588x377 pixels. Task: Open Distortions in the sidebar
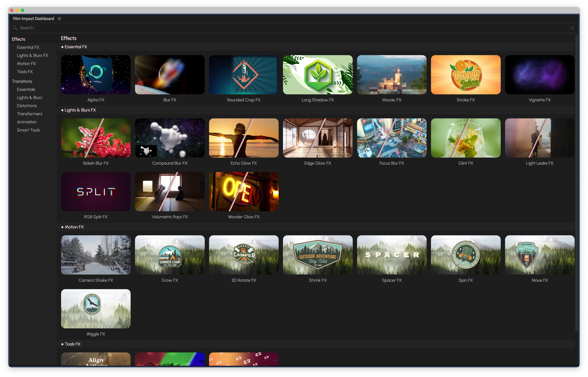[27, 106]
